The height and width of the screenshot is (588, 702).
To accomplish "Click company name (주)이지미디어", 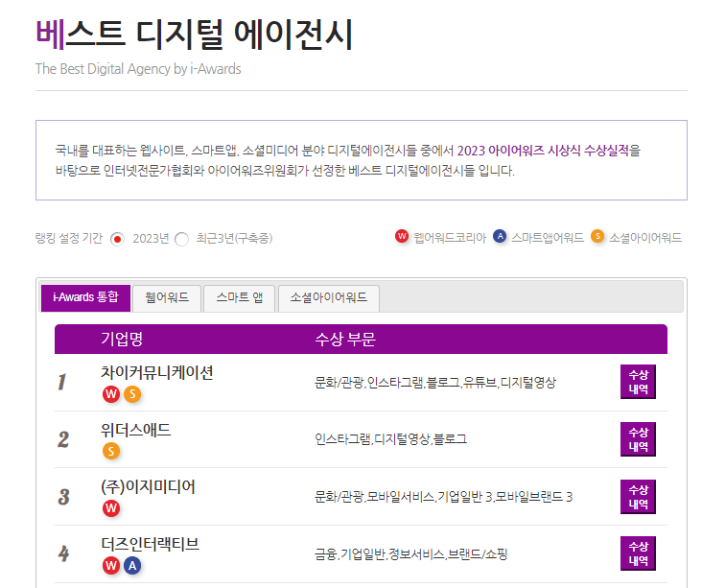I will pyautogui.click(x=149, y=487).
